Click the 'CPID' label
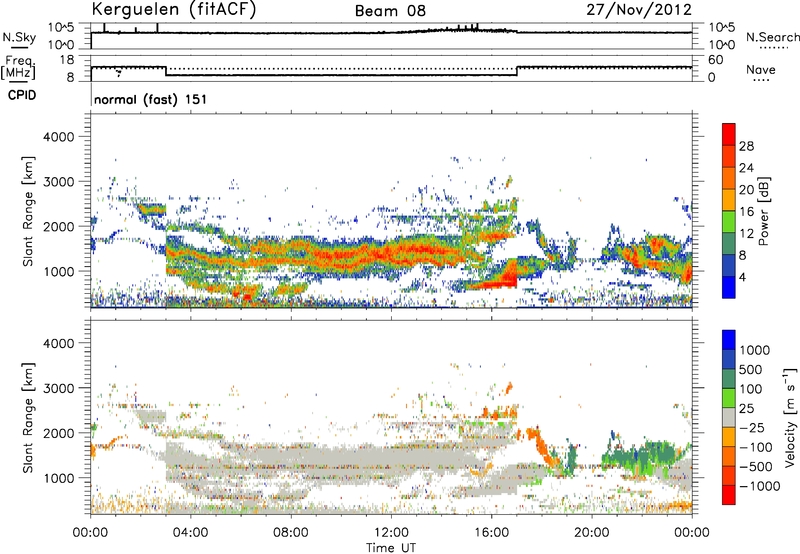The image size is (800, 554). pyautogui.click(x=22, y=95)
